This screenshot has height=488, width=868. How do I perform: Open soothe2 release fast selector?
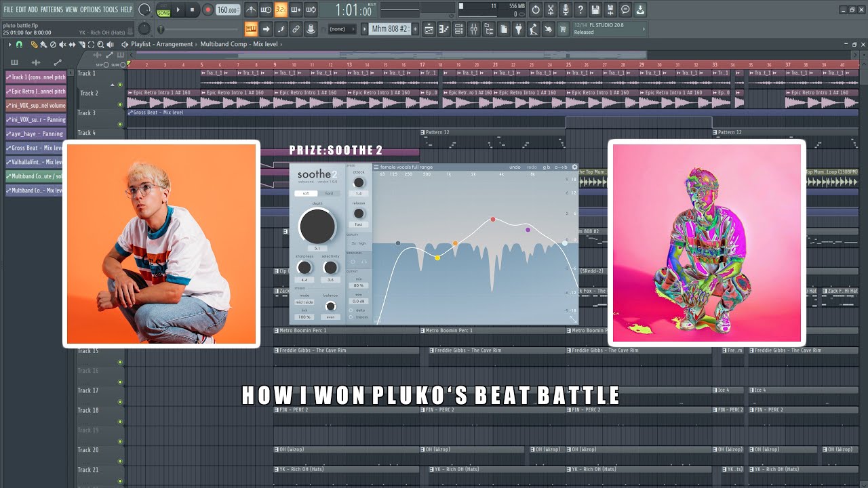click(x=359, y=224)
